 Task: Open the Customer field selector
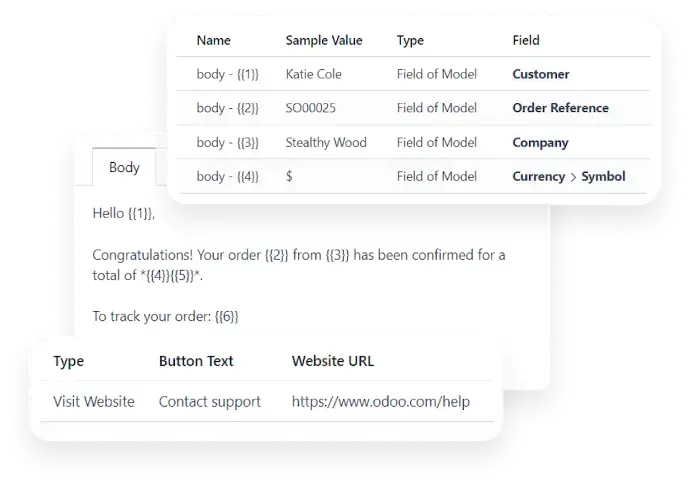click(x=540, y=74)
